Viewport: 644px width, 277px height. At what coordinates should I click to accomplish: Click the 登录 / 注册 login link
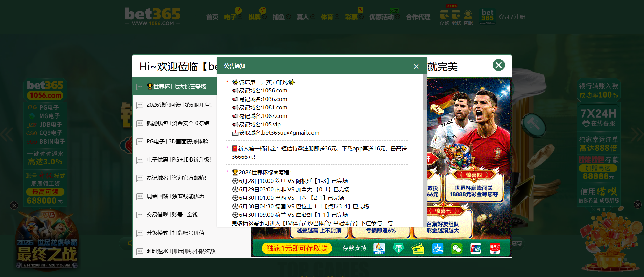click(x=512, y=17)
